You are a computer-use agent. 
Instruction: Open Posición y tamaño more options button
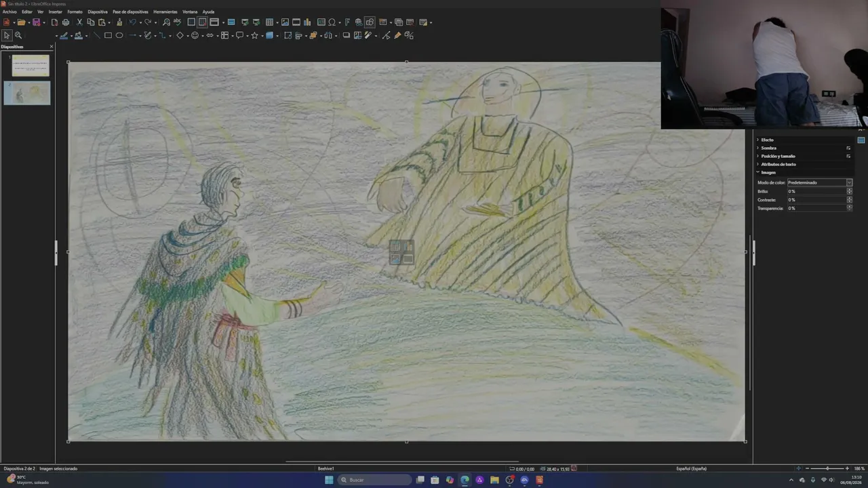(x=848, y=156)
